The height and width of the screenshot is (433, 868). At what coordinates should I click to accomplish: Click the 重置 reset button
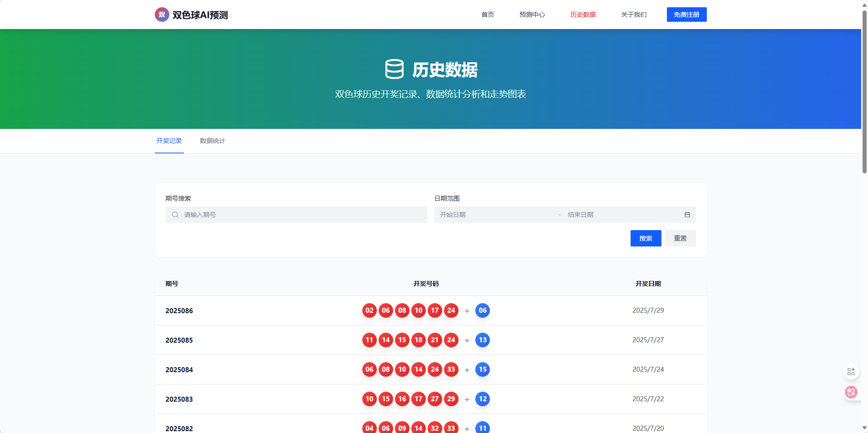tap(680, 238)
